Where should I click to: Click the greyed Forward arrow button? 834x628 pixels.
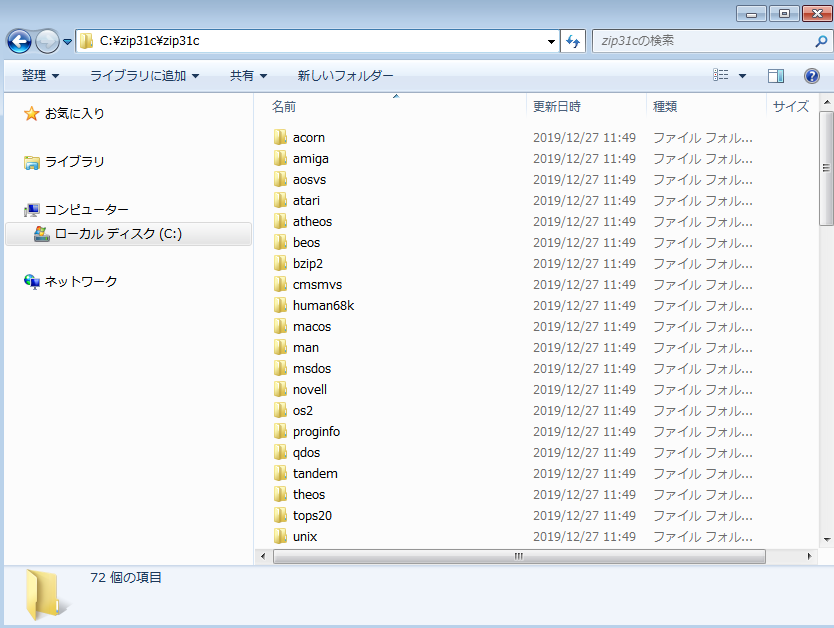pyautogui.click(x=47, y=41)
